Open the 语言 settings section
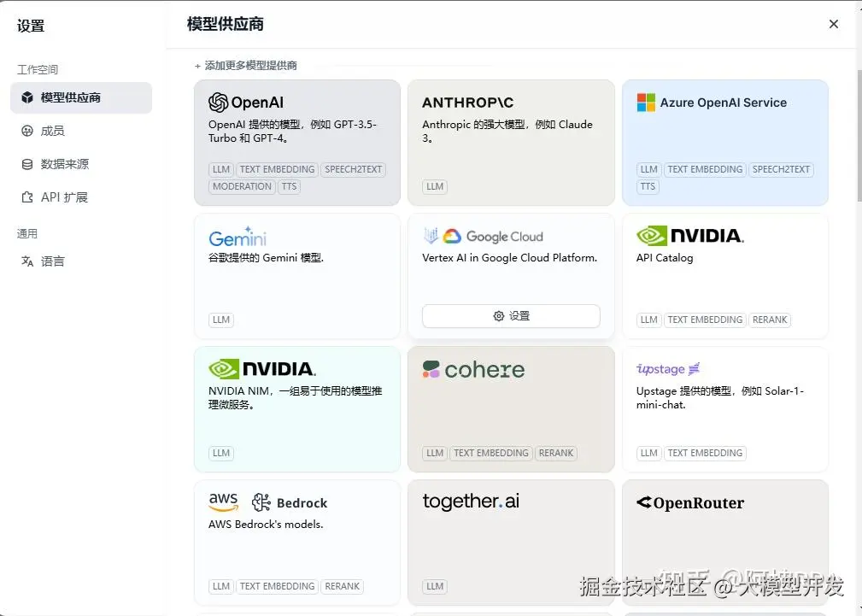Screen dimensions: 862x616 pos(81,261)
